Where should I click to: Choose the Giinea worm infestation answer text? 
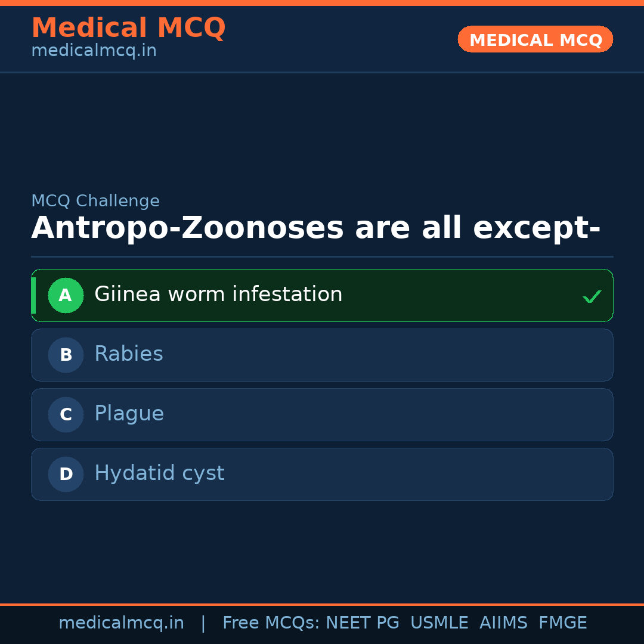click(x=218, y=295)
